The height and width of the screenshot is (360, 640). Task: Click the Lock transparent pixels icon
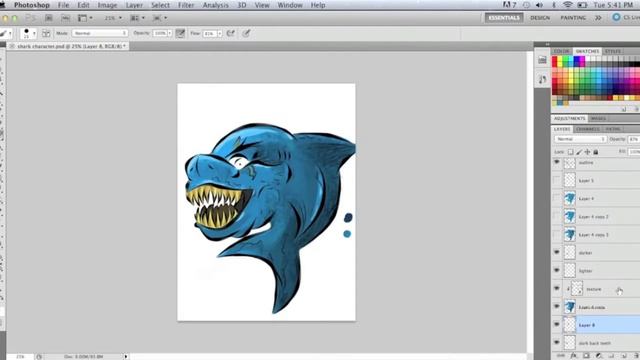570,152
